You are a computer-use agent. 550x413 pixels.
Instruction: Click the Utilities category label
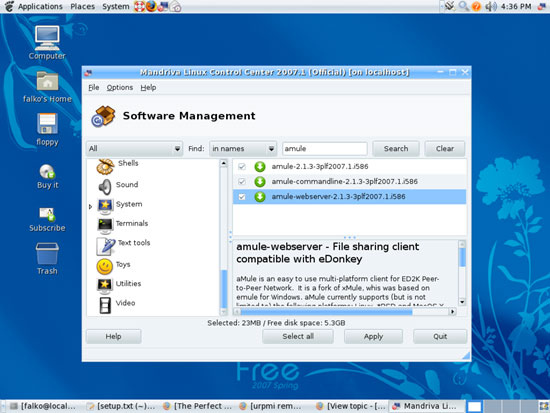128,284
